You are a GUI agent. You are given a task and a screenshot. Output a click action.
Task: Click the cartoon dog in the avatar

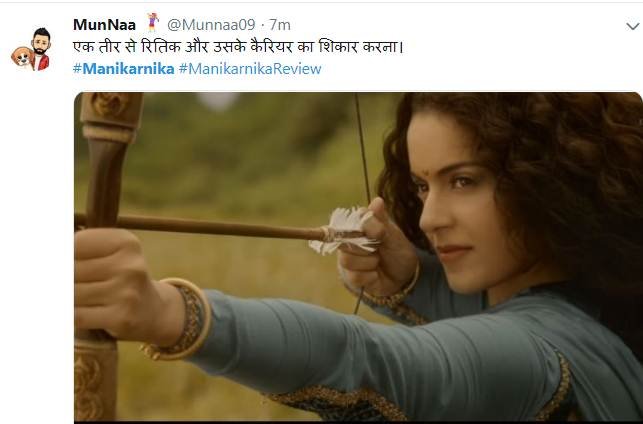tap(22, 57)
